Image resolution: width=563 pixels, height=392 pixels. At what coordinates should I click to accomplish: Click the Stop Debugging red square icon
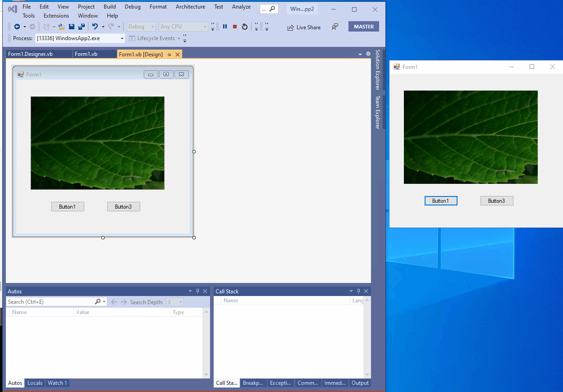point(234,26)
